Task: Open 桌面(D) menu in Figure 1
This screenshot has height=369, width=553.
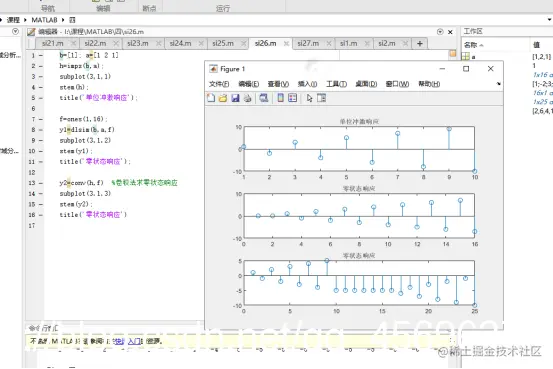Action: (x=366, y=84)
